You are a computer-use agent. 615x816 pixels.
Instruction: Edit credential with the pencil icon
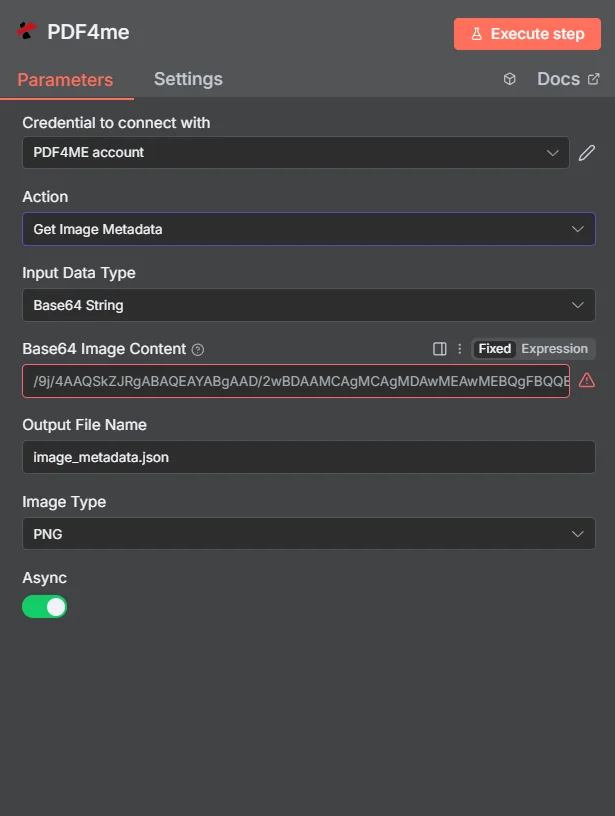[586, 152]
